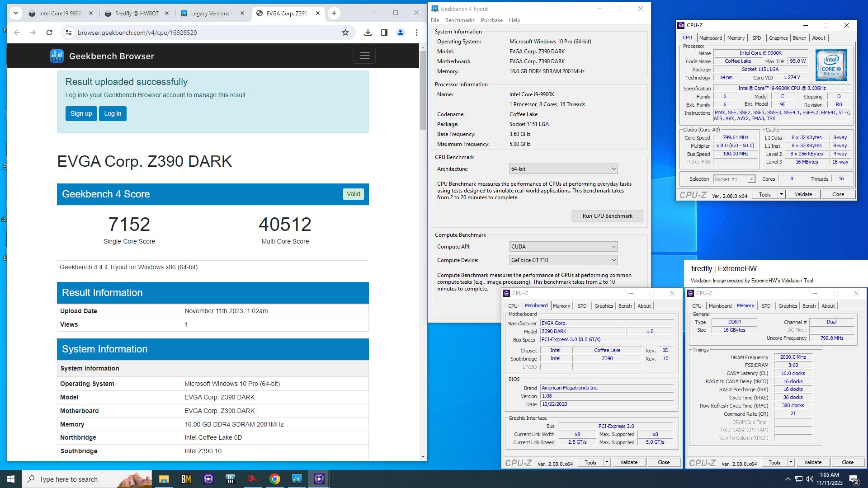Click the Geekbench page vertical scrollbar

[423, 90]
